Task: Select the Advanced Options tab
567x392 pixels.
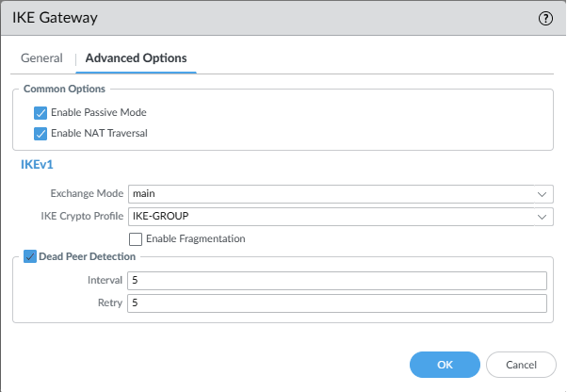Action: (x=136, y=58)
